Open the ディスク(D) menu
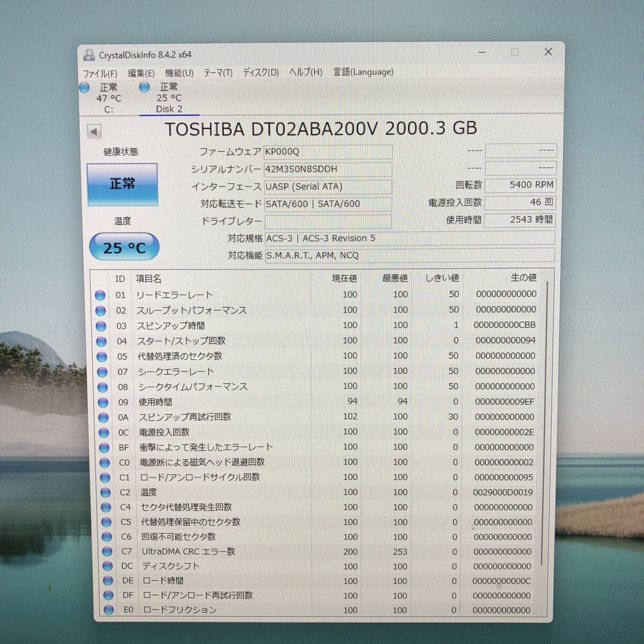644x644 pixels. click(261, 72)
